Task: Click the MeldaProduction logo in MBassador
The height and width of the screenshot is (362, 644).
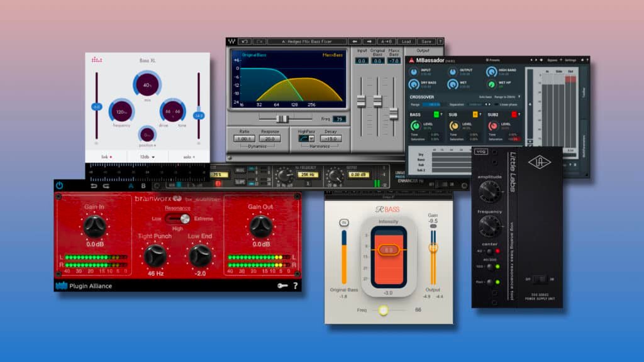Action: 411,60
